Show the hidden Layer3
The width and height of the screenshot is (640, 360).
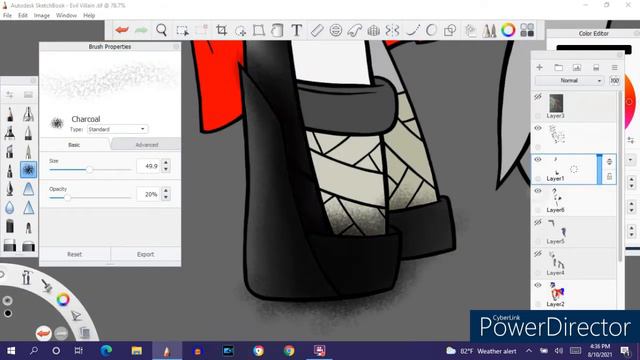click(538, 97)
